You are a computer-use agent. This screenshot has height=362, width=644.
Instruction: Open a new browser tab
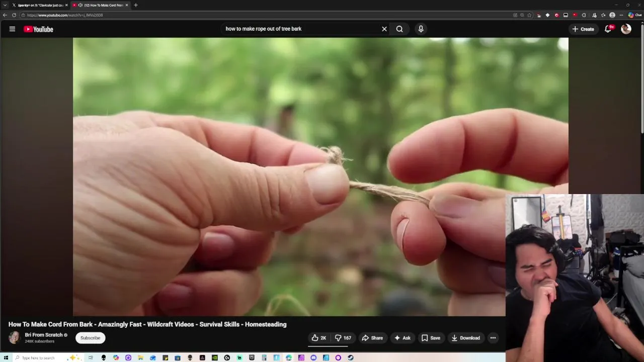click(136, 5)
